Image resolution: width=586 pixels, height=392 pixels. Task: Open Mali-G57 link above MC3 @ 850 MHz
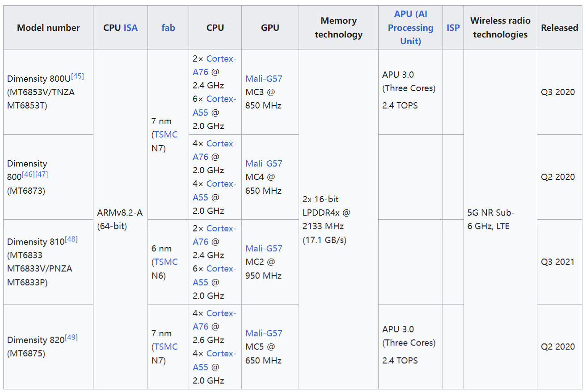pos(264,79)
